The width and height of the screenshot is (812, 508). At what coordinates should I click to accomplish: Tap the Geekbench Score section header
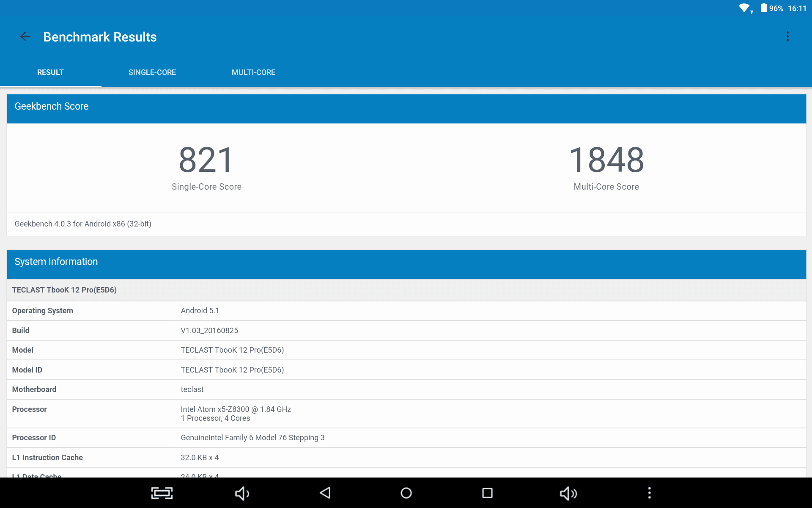(x=406, y=108)
